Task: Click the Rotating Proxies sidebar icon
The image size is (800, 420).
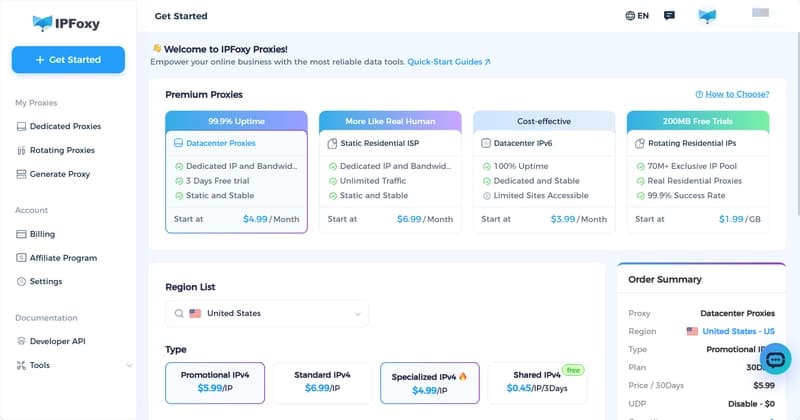Action: (x=21, y=150)
